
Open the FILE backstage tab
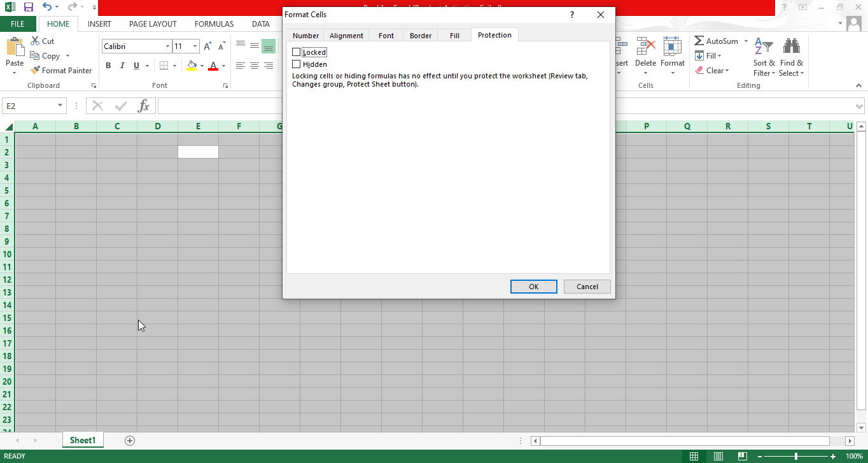click(18, 24)
